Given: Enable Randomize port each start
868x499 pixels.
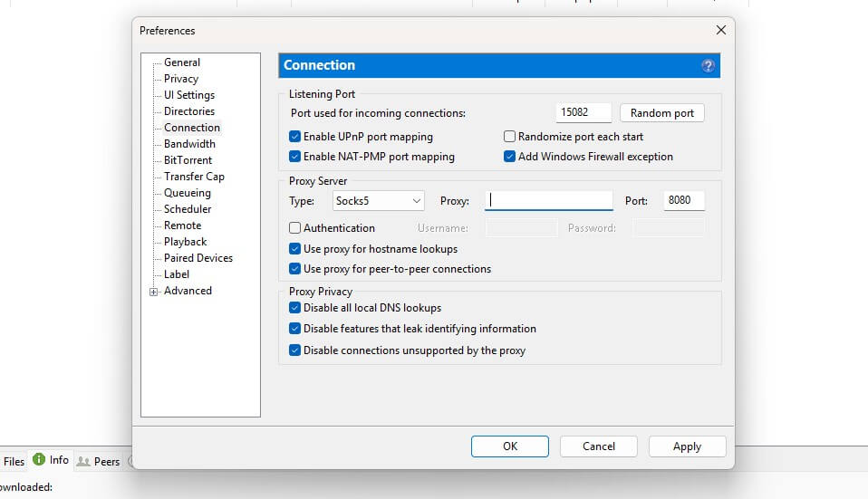Looking at the screenshot, I should 509,136.
